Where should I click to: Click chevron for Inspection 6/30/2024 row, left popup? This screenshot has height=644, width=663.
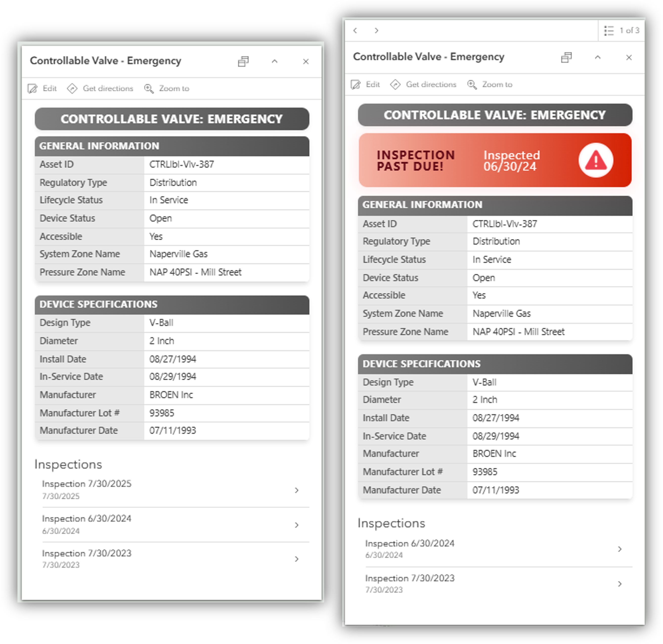(x=297, y=525)
